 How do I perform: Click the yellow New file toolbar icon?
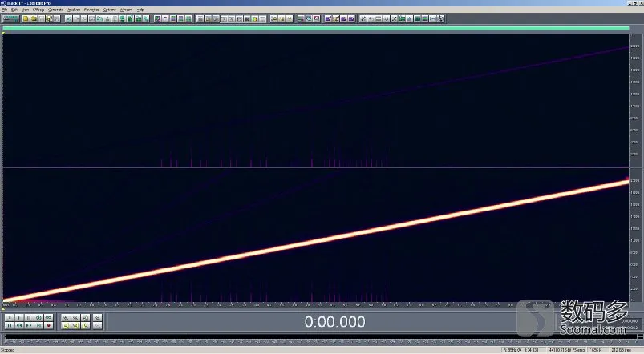(x=26, y=18)
